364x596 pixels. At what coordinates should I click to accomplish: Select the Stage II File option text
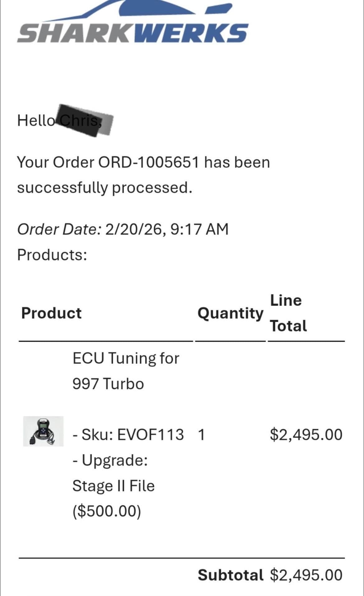coord(113,486)
